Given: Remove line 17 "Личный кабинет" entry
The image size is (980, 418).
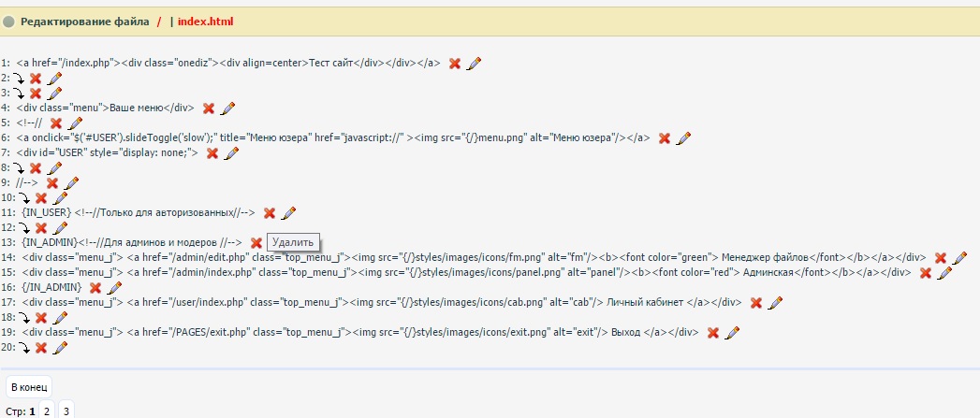Looking at the screenshot, I should (755, 302).
